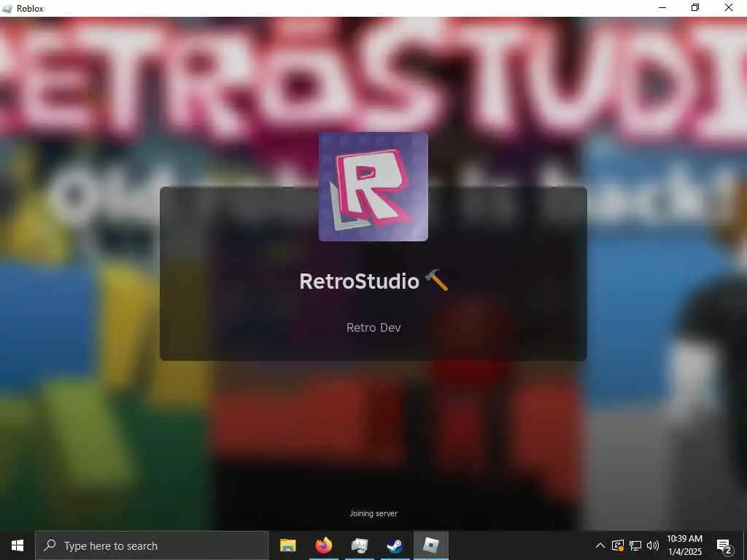This screenshot has width=747, height=560.
Task: Click the taskbar search box
Action: point(152,545)
